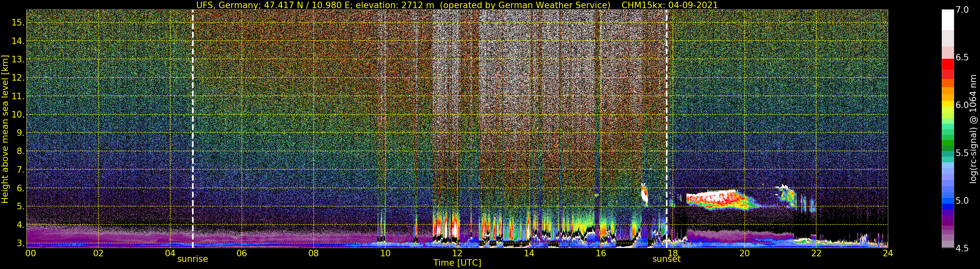Click the 24 tick at the time axis end
Screen dimensions: 980x269
888,253
